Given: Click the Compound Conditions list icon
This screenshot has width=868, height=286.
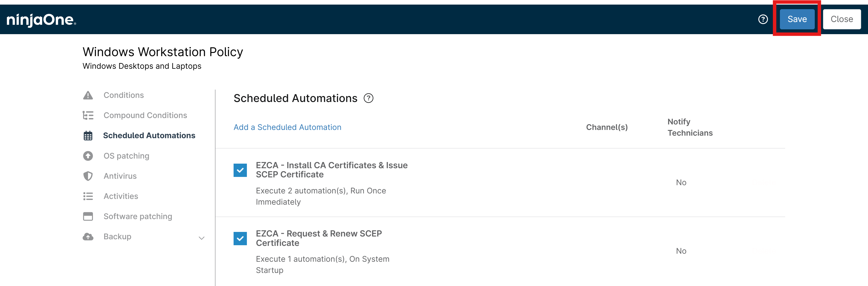Looking at the screenshot, I should tap(88, 115).
